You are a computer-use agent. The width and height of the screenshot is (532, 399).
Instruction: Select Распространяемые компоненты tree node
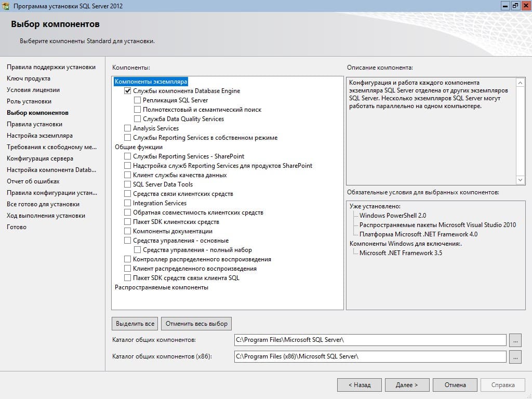point(162,287)
